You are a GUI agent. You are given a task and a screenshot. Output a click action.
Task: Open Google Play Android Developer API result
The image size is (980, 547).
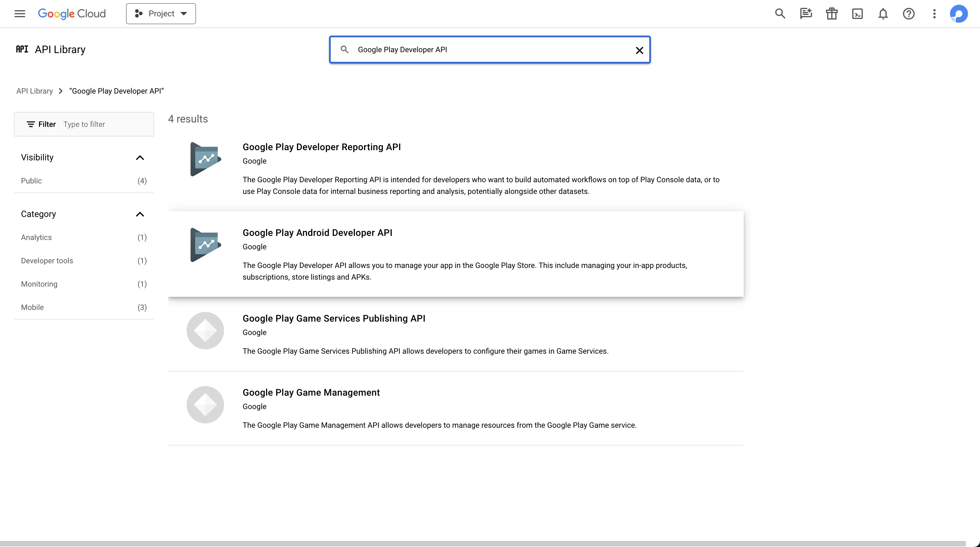(317, 232)
